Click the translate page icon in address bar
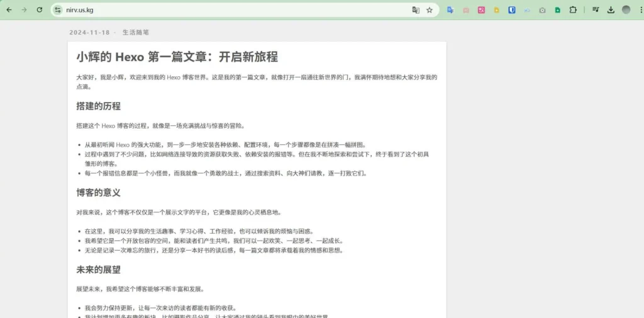Viewport: 644px width, 318px height. point(415,10)
